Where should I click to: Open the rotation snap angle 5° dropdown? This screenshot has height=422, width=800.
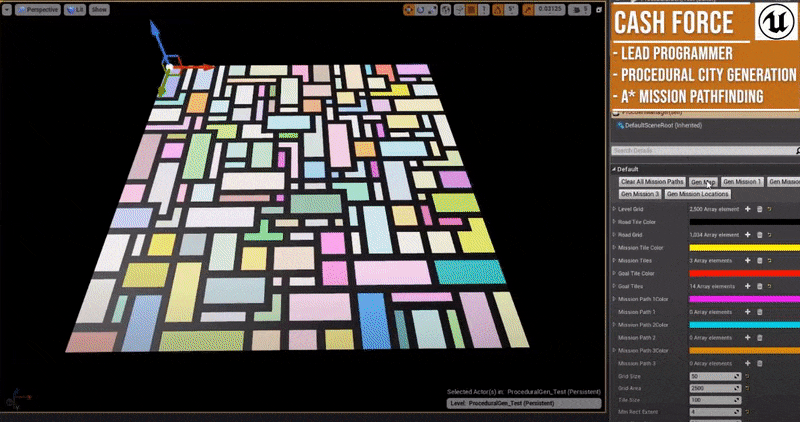(511, 10)
